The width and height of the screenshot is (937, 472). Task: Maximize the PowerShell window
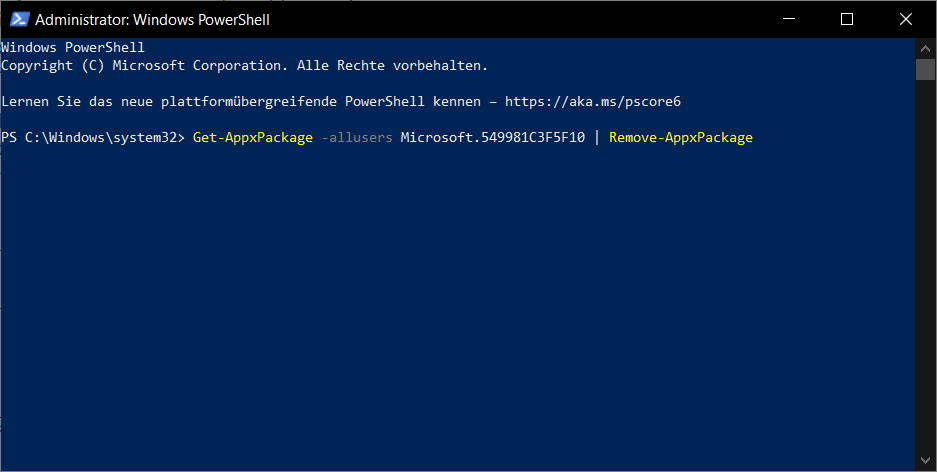click(846, 19)
